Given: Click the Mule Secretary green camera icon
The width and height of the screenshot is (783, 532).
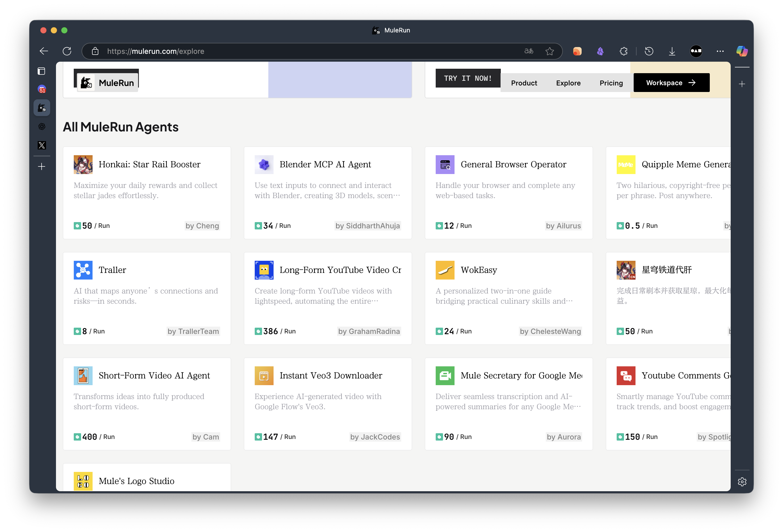Looking at the screenshot, I should pyautogui.click(x=445, y=375).
